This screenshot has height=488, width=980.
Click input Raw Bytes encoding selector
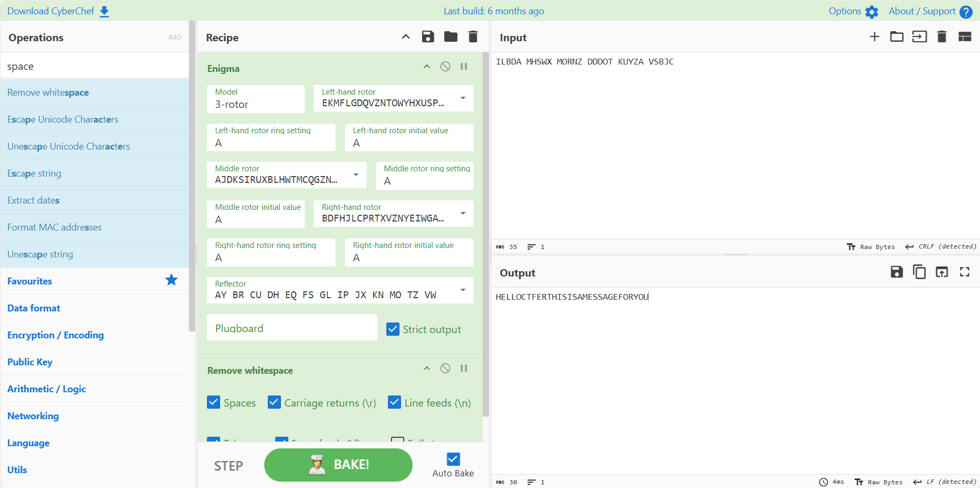(x=871, y=247)
